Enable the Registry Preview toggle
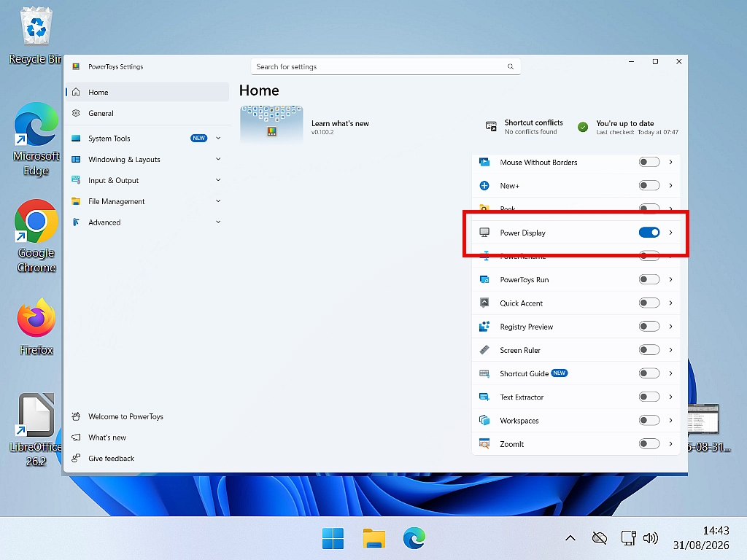This screenshot has height=560, width=747. coord(649,327)
